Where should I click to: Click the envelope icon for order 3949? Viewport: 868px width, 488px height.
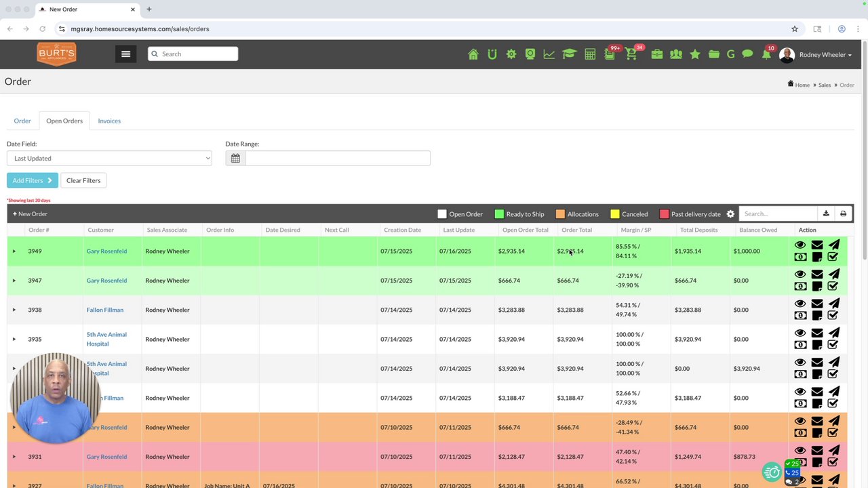pyautogui.click(x=816, y=245)
